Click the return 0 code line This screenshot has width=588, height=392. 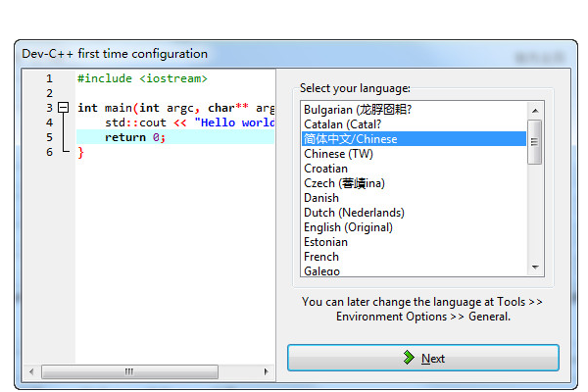135,137
